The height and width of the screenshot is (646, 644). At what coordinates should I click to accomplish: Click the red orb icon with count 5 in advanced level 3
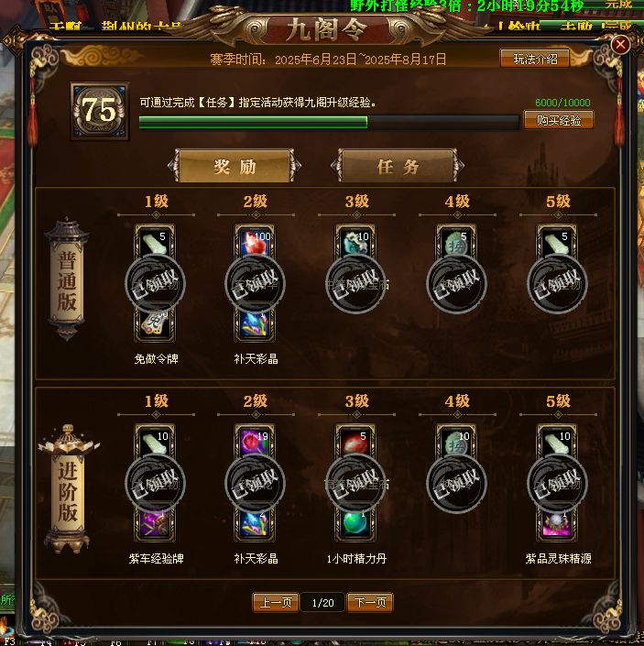(x=355, y=442)
